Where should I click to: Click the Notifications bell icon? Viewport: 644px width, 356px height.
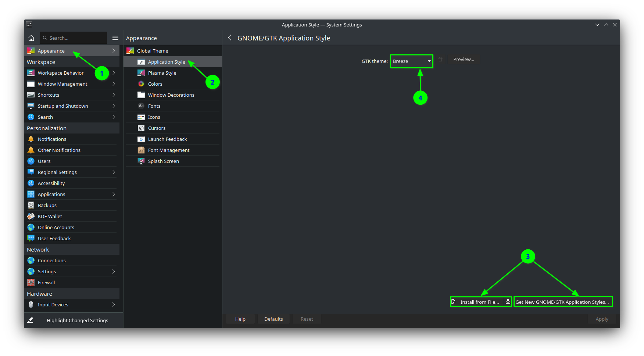(x=31, y=139)
